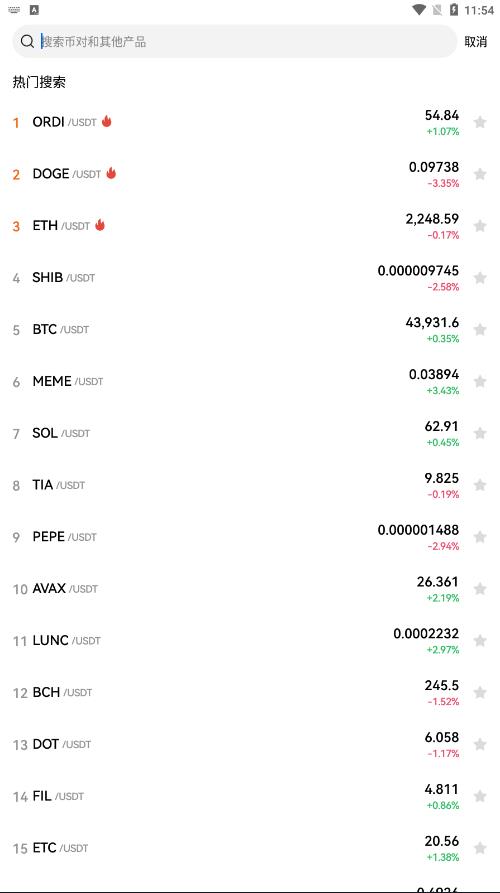Viewport: 500px width, 893px height.
Task: Add PEPE/USDT to favorites via star
Action: click(x=480, y=536)
